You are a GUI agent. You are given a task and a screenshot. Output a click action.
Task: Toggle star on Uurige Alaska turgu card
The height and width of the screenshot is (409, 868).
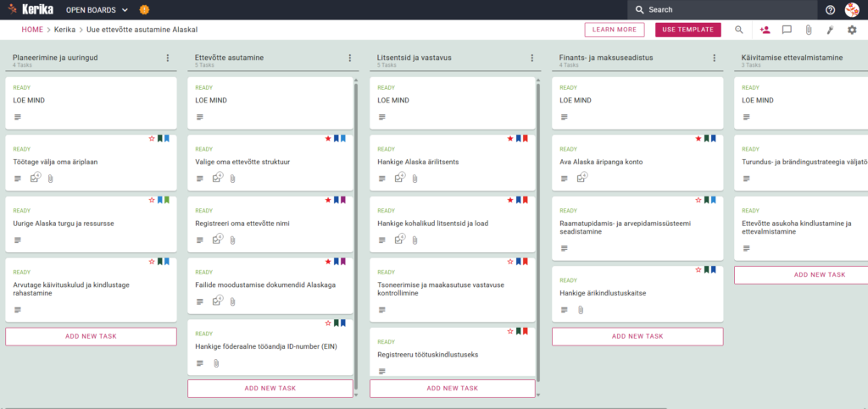click(x=152, y=200)
